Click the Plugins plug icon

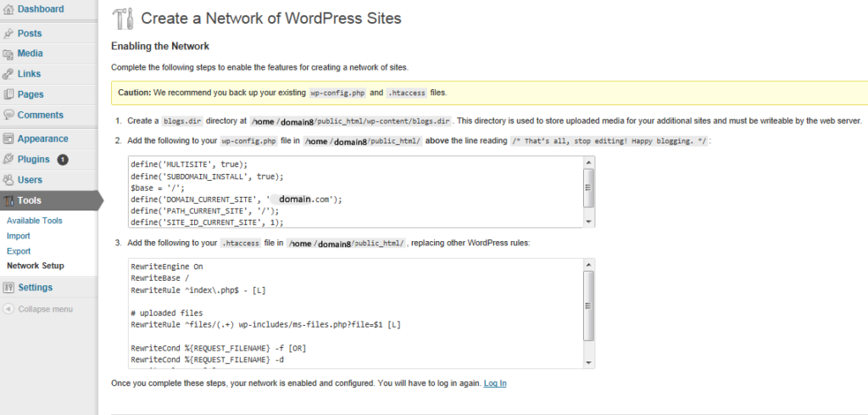(8, 160)
